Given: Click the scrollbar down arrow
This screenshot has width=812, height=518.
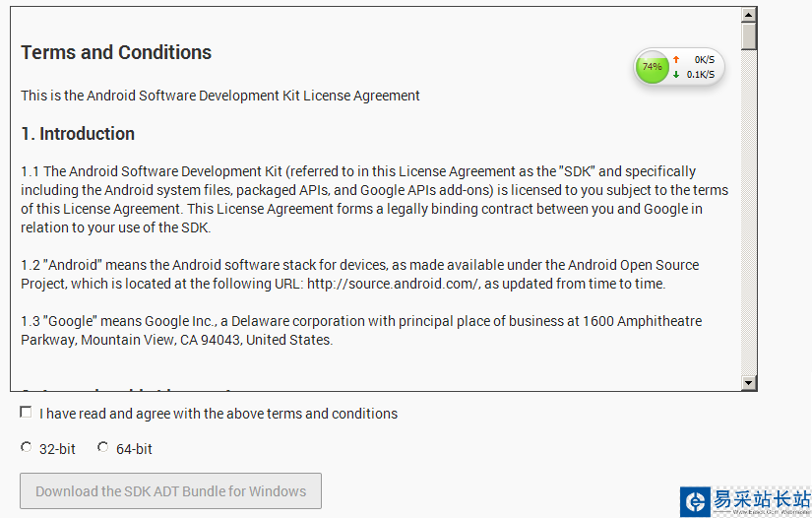Looking at the screenshot, I should tap(749, 383).
